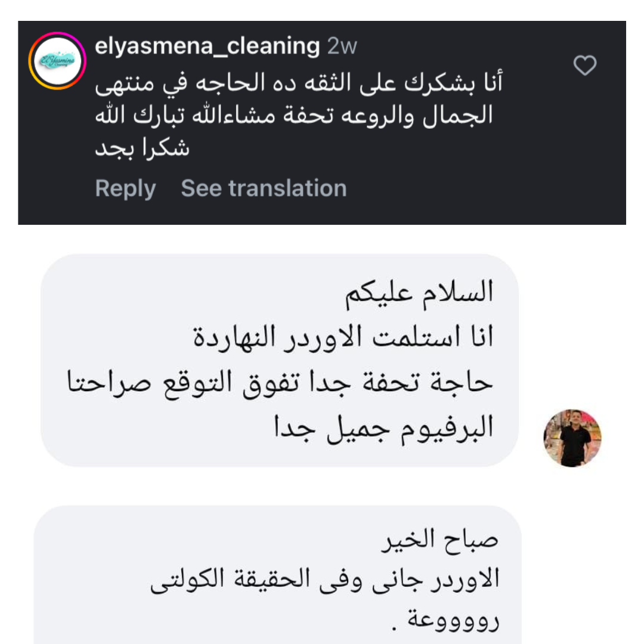644x644 pixels.
Task: Click the comment line containing مشاءالله تبارك الله
Action: [295, 116]
